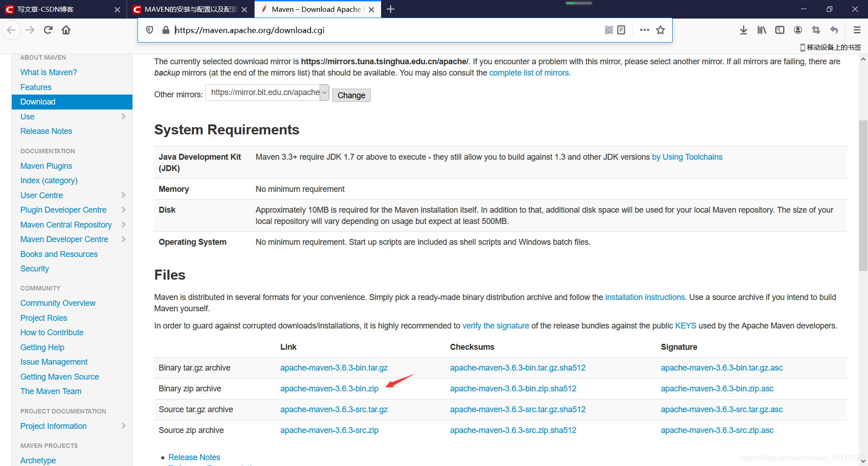
Task: Click the vertical page scrollbar thumb
Action: [x=863, y=195]
